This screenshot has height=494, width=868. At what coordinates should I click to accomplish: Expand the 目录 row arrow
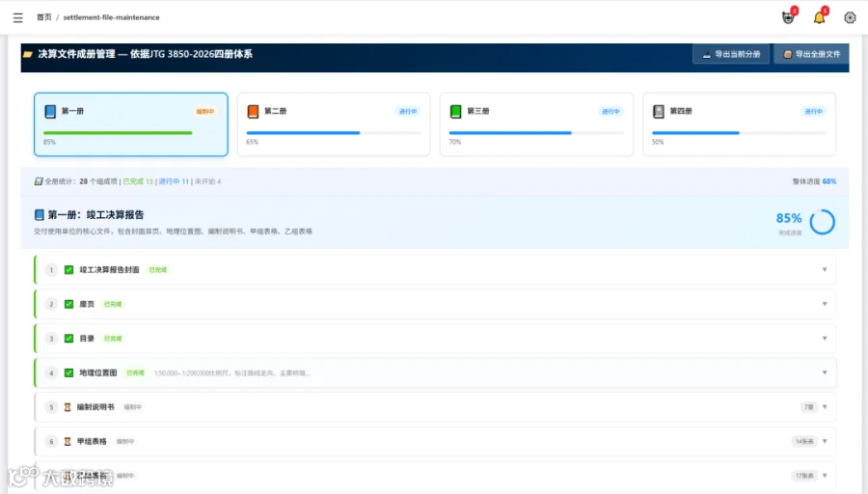pyautogui.click(x=825, y=339)
